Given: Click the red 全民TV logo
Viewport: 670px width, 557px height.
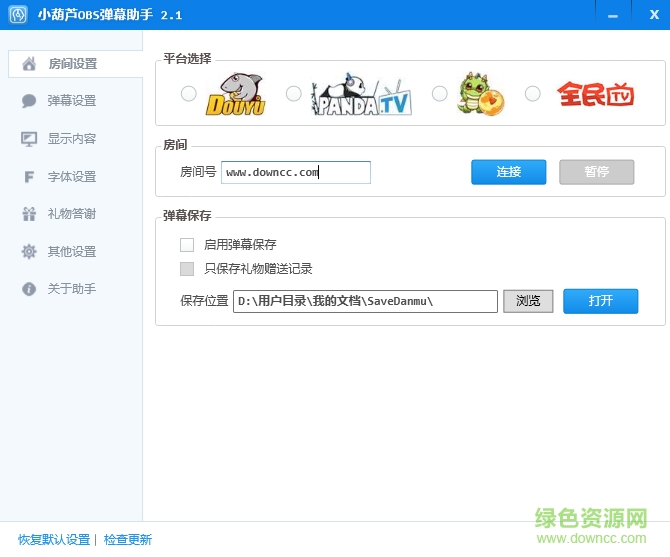Looking at the screenshot, I should tap(596, 94).
